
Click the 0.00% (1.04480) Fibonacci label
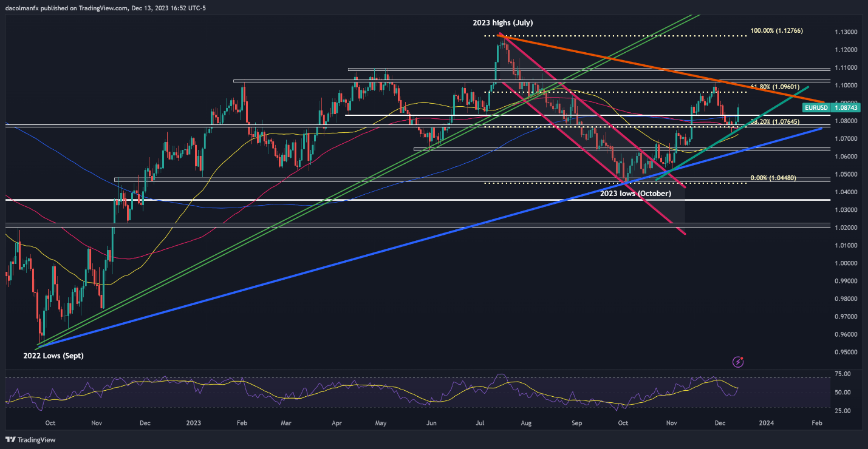[774, 178]
